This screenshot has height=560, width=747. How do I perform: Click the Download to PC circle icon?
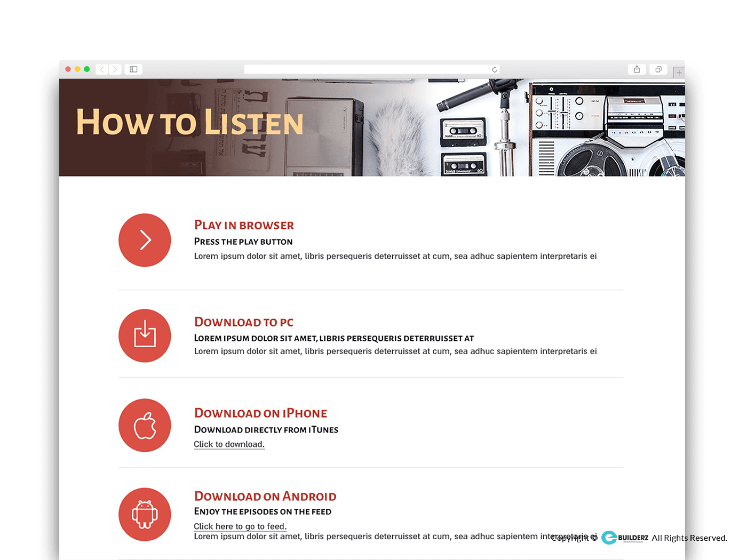point(145,335)
